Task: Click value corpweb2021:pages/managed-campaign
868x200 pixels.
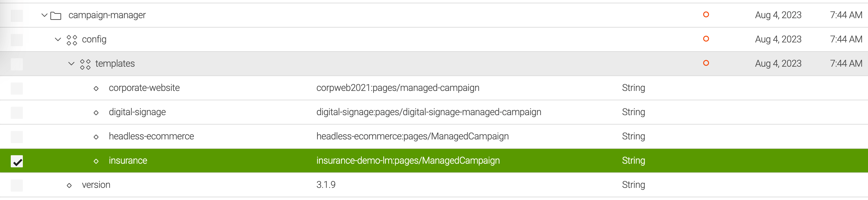Action: [x=398, y=88]
